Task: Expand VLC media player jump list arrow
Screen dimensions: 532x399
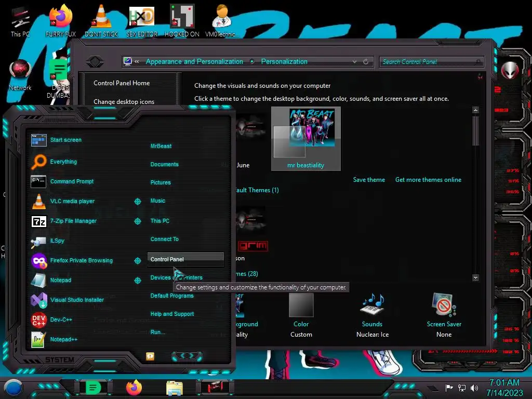Action: 137,202
